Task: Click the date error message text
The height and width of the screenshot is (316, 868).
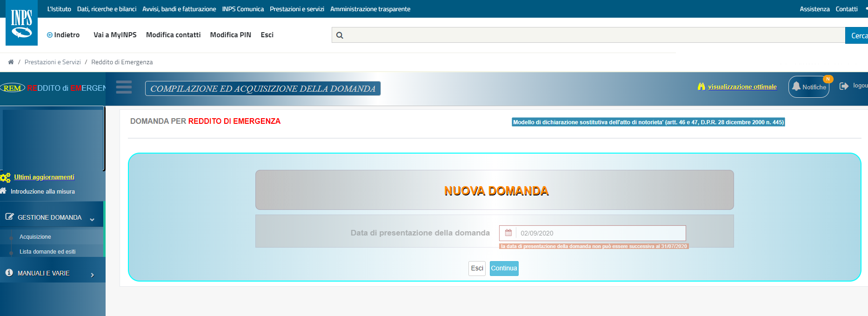Action: tap(594, 246)
